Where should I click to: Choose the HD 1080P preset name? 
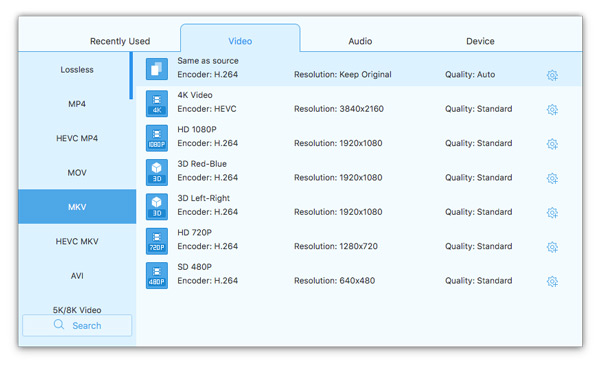coord(197,129)
